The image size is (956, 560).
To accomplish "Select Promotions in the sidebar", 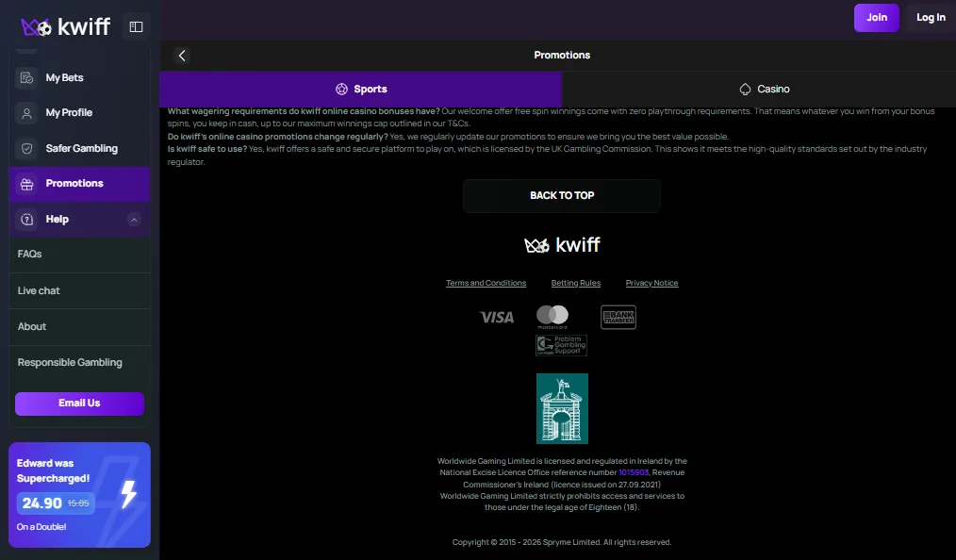I will (x=80, y=184).
